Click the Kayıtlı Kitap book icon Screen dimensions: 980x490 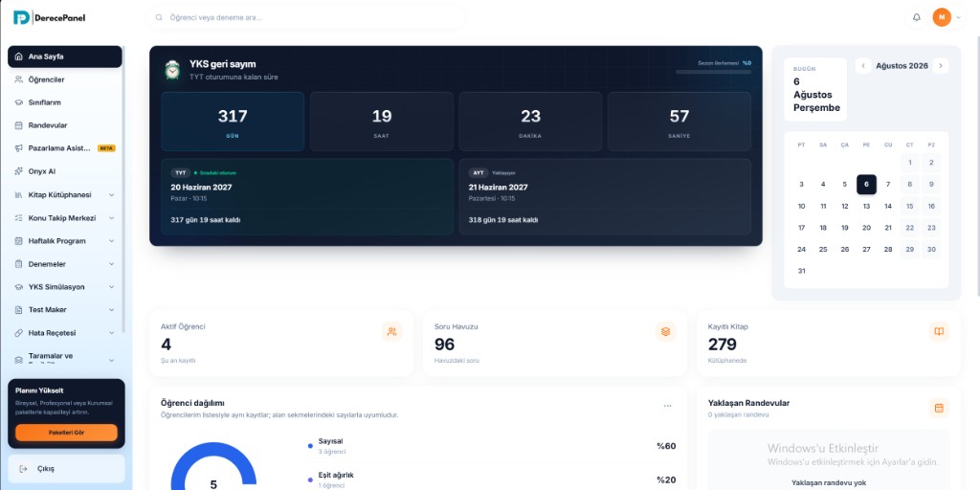(939, 332)
